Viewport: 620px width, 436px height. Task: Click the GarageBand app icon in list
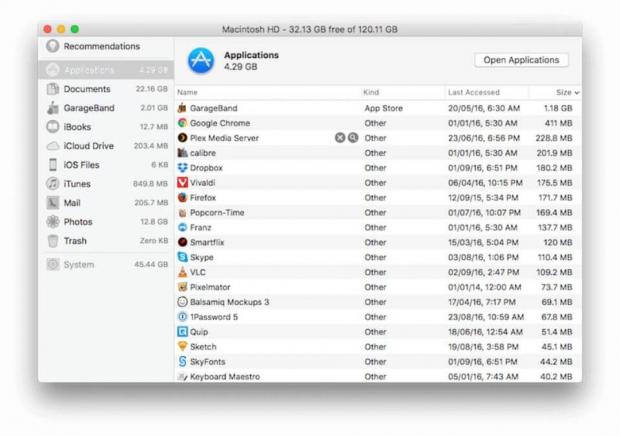(x=182, y=108)
